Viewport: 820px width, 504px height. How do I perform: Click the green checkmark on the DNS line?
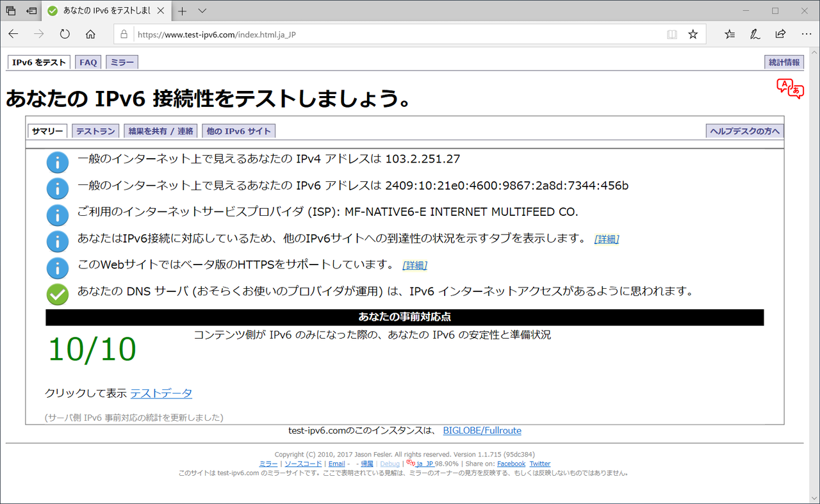coord(58,294)
